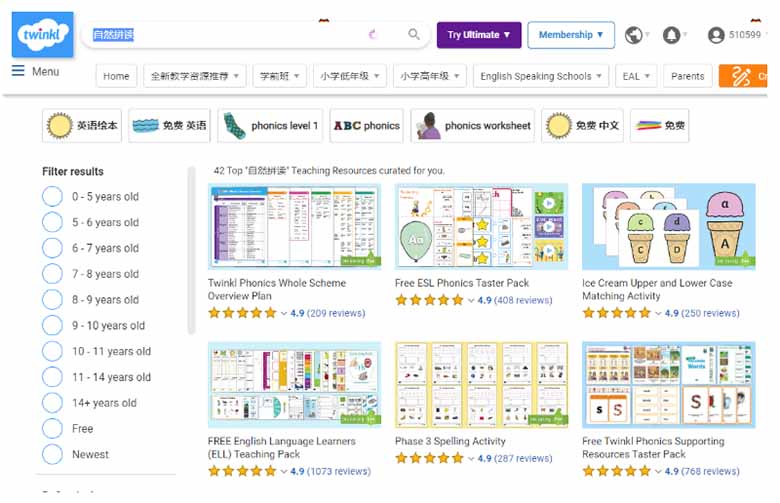Click the filter panel vertical scrollbar
Viewport: 780px width, 503px height.
click(x=191, y=250)
